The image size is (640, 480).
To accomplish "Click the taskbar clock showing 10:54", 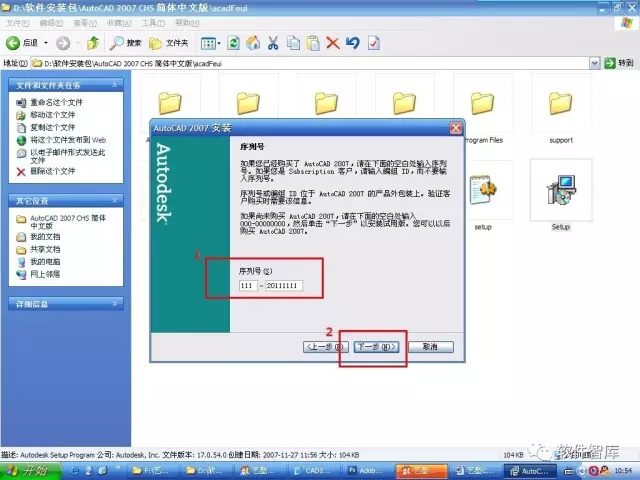I will pos(623,471).
